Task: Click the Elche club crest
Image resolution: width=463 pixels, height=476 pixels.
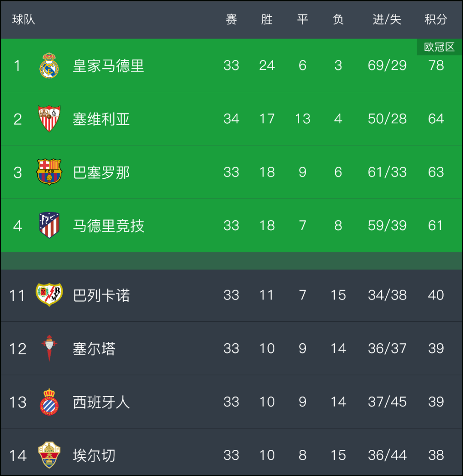Action: point(49,455)
